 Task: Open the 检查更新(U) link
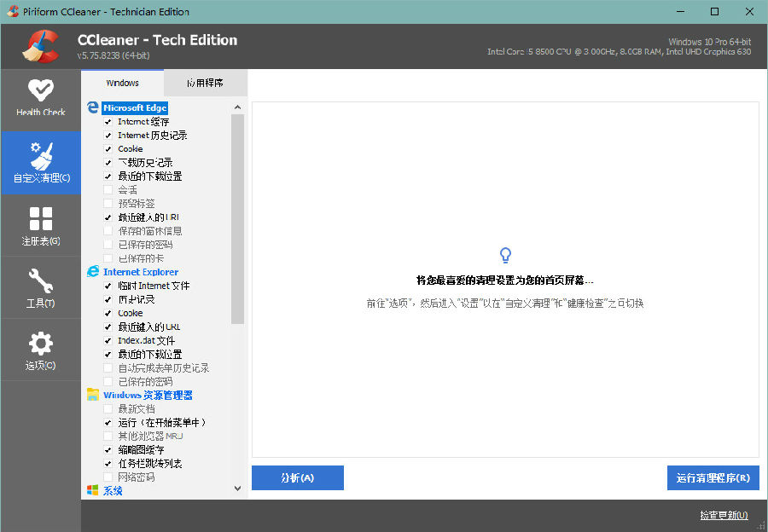(724, 515)
